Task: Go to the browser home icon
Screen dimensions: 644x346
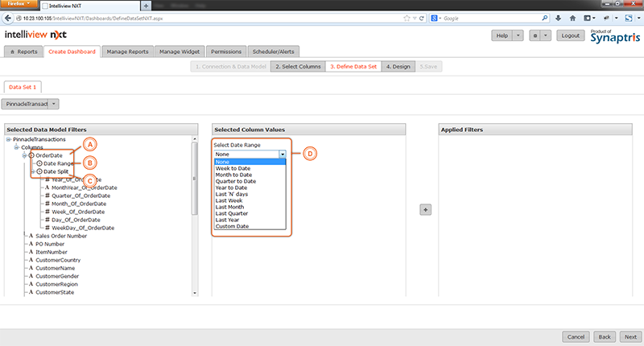Action: click(x=572, y=18)
